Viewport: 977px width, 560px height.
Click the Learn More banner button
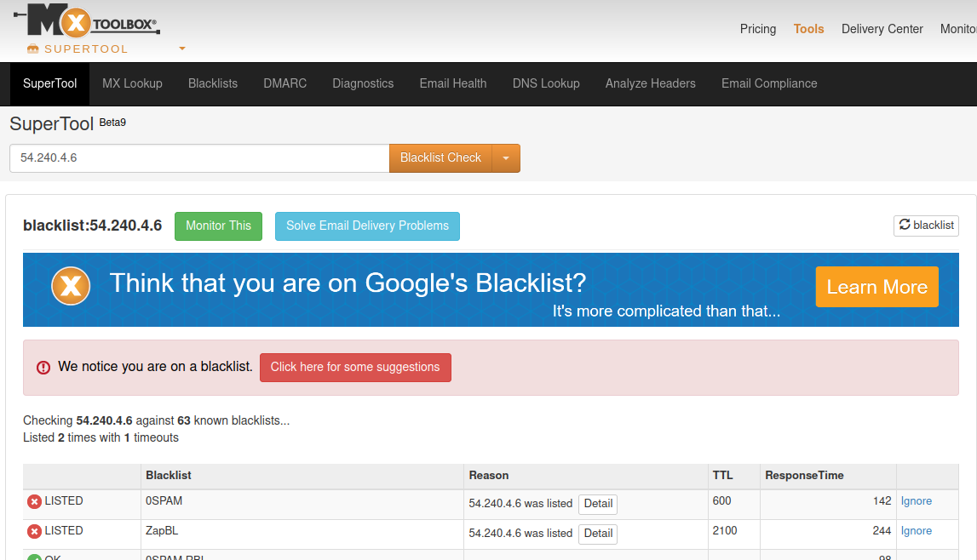point(877,287)
